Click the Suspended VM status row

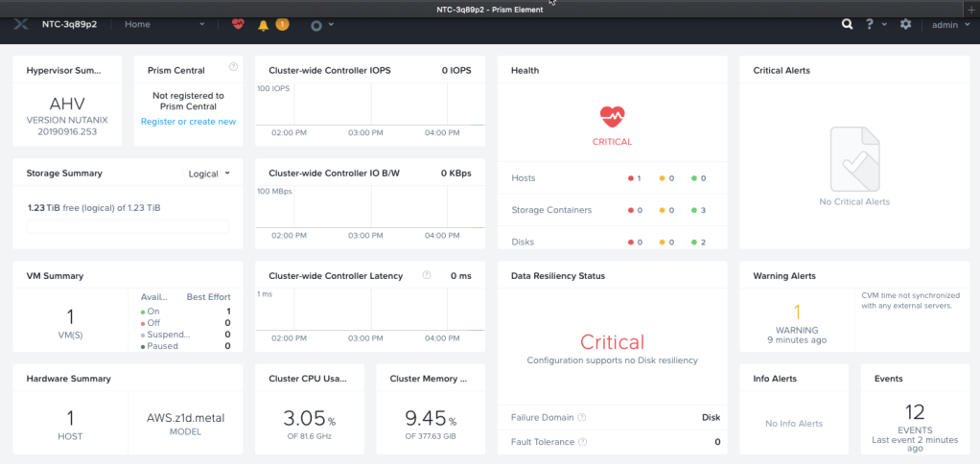click(186, 335)
